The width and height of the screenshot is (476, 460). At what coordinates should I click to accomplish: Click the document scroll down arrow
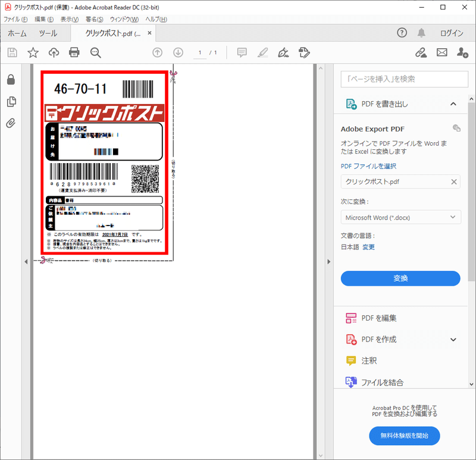(321, 456)
